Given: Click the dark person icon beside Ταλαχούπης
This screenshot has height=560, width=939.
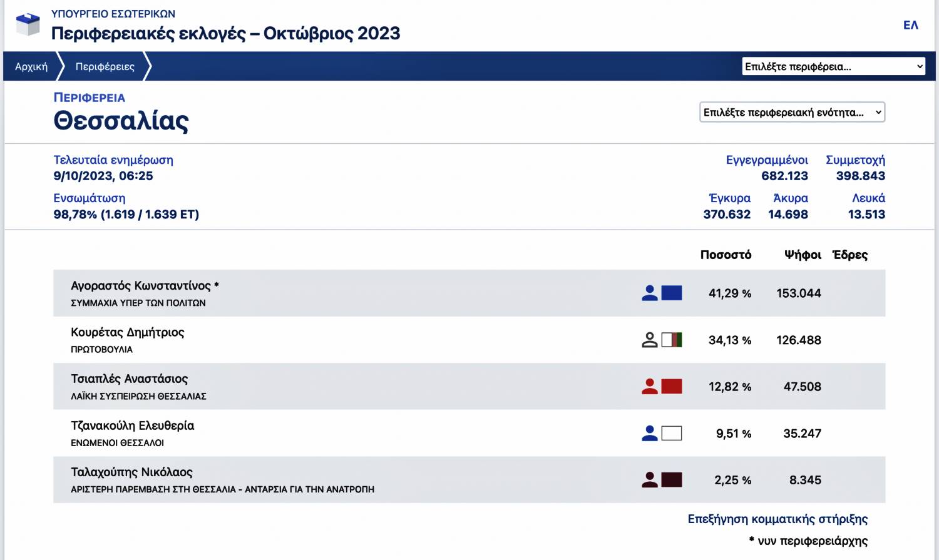Looking at the screenshot, I should pos(650,480).
